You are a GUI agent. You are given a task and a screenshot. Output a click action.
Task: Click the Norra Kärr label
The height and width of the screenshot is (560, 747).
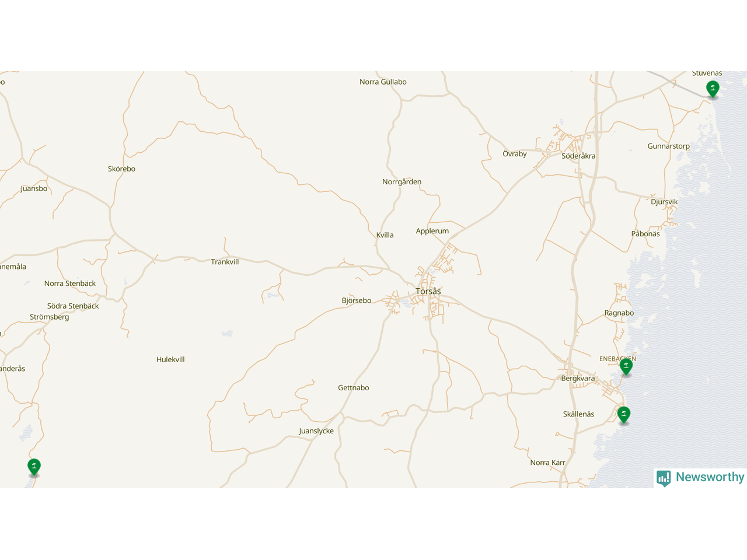point(547,463)
